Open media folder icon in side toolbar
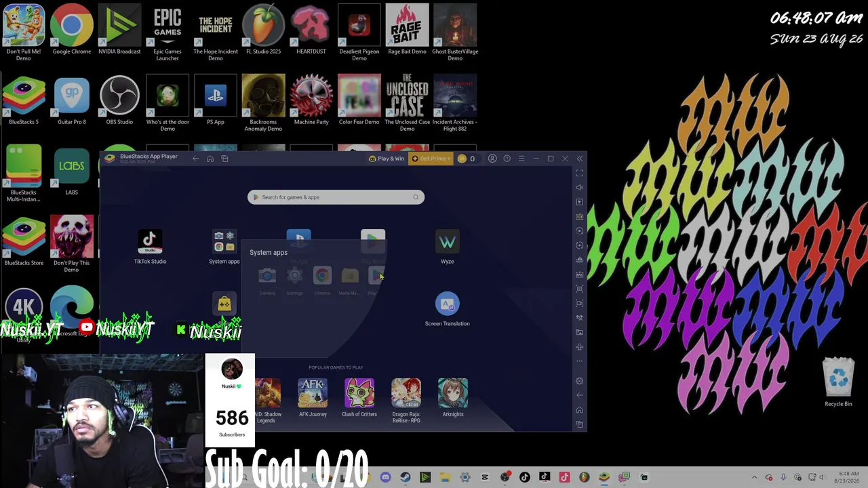This screenshot has height=488, width=868. [579, 332]
